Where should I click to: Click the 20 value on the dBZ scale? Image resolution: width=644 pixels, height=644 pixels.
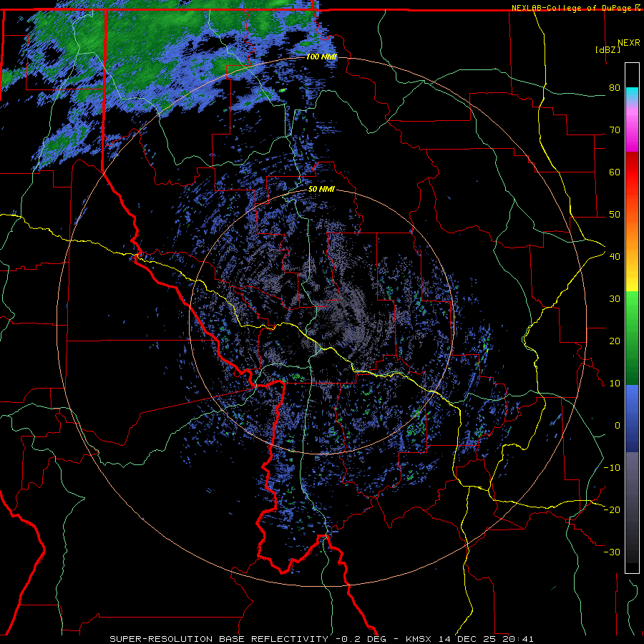[615, 341]
